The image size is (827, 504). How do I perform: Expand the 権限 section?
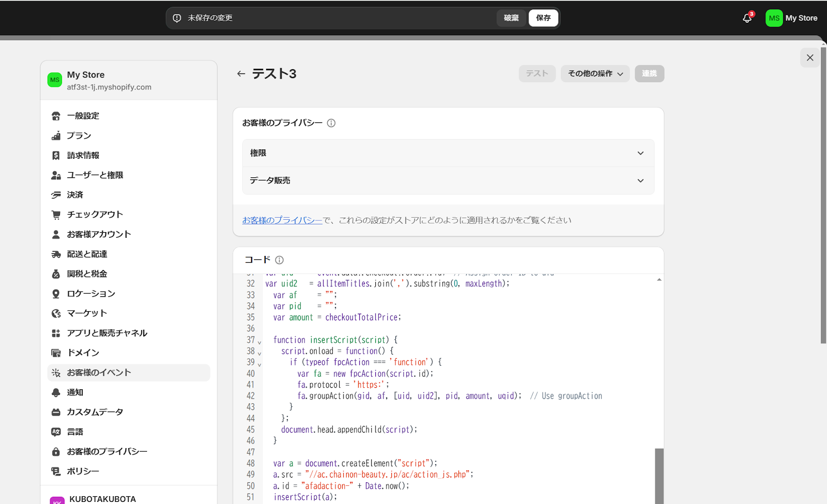[448, 153]
